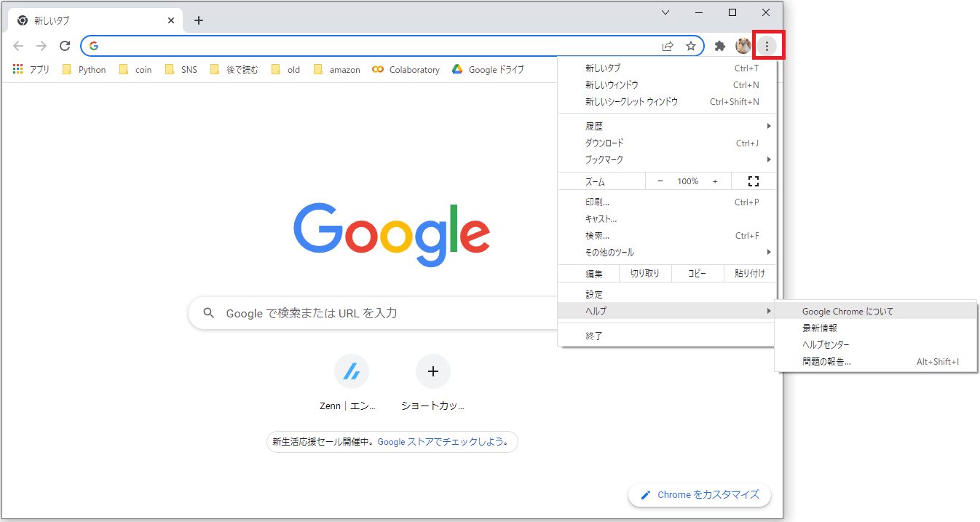980x522 pixels.
Task: Click コピー in the edit row
Action: [x=698, y=274]
